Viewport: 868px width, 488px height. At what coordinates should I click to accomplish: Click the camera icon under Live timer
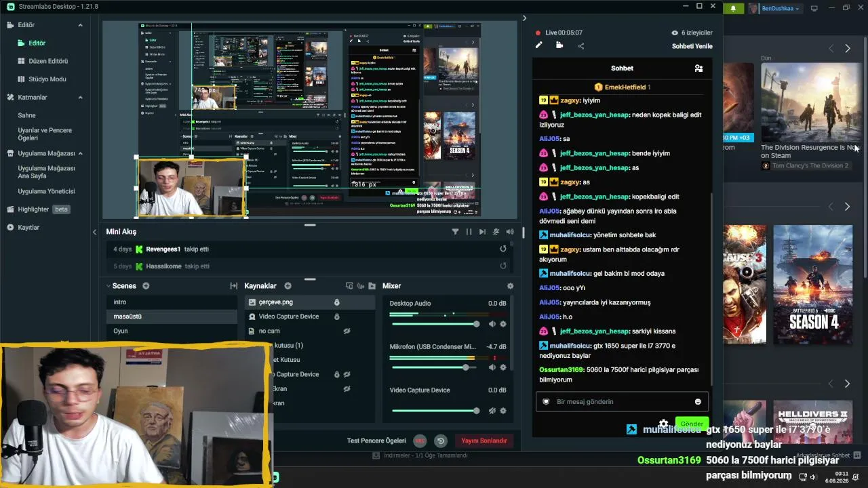[x=559, y=45]
